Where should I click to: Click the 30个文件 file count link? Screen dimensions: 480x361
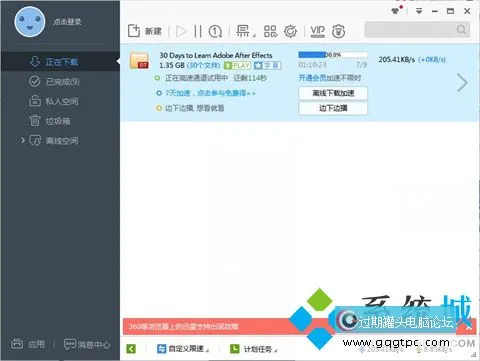[x=203, y=65]
